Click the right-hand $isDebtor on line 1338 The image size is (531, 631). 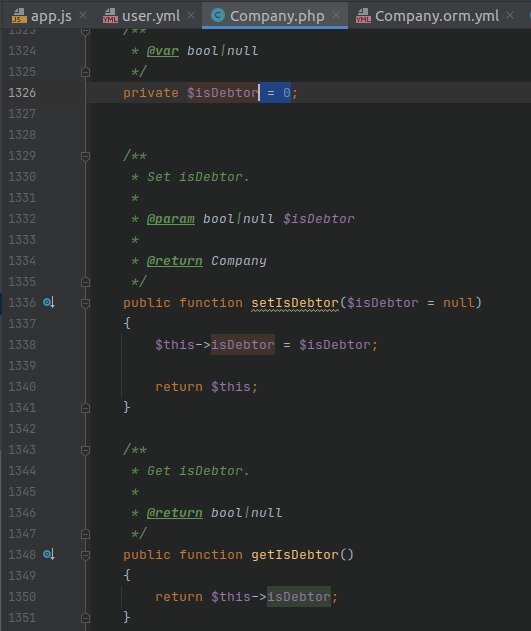coord(335,344)
